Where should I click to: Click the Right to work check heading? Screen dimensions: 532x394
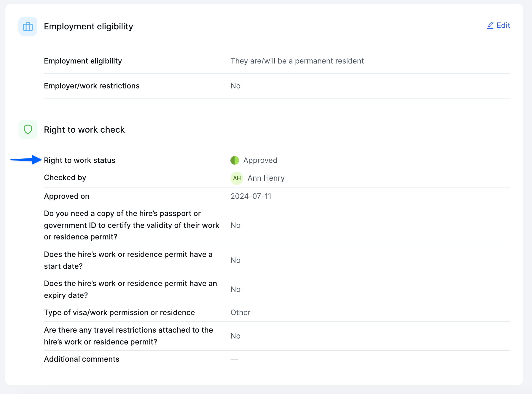[x=84, y=129]
